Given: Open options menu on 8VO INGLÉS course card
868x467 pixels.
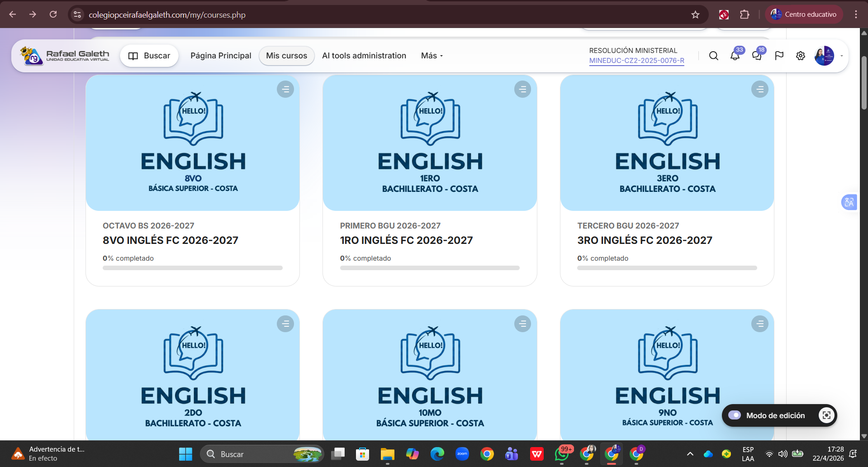Looking at the screenshot, I should 285,89.
